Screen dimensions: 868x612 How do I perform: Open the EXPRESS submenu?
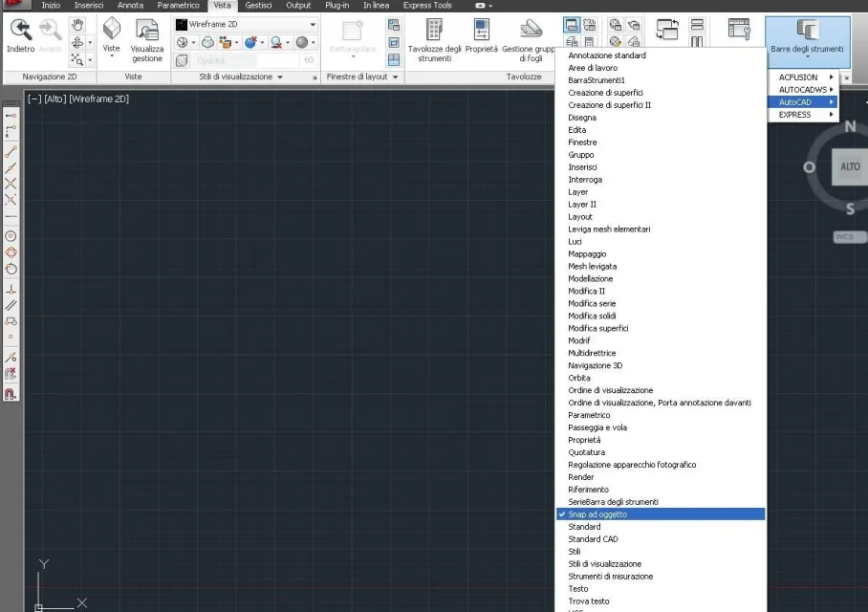(803, 114)
